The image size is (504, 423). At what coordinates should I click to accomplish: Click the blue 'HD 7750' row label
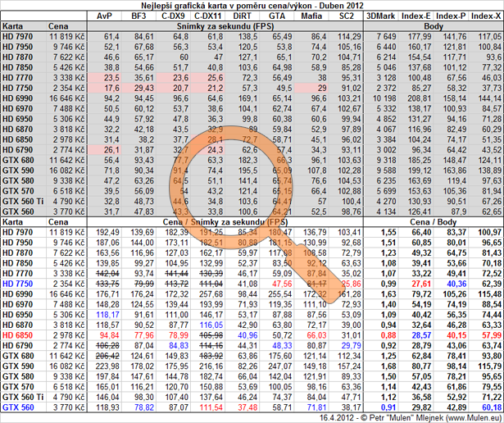click(18, 284)
